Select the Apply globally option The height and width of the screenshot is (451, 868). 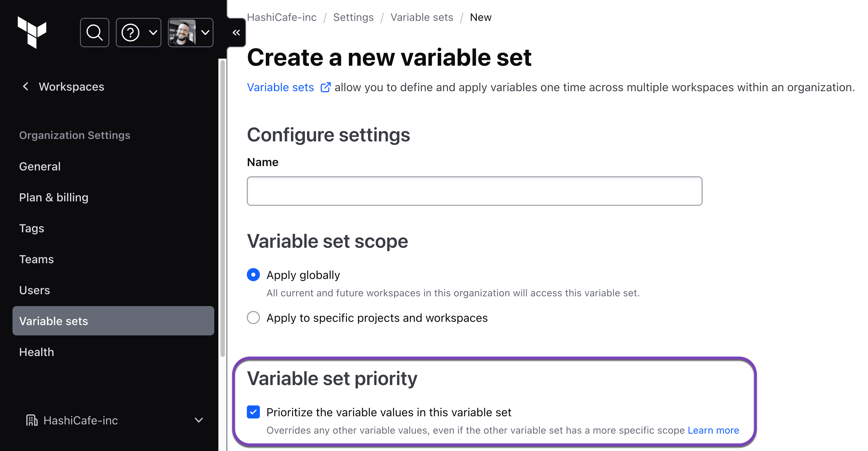point(253,274)
